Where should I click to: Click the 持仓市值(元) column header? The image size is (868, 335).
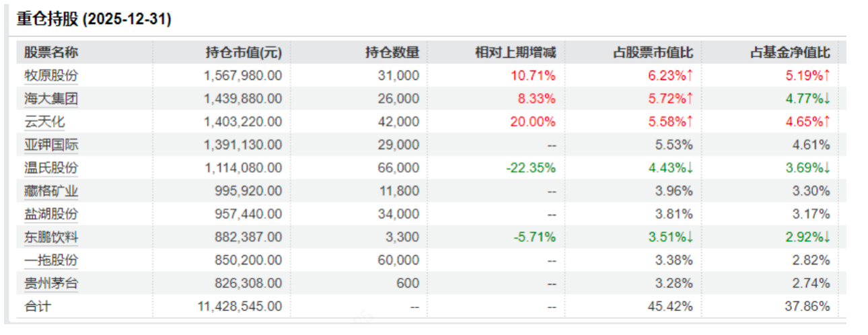click(x=244, y=52)
